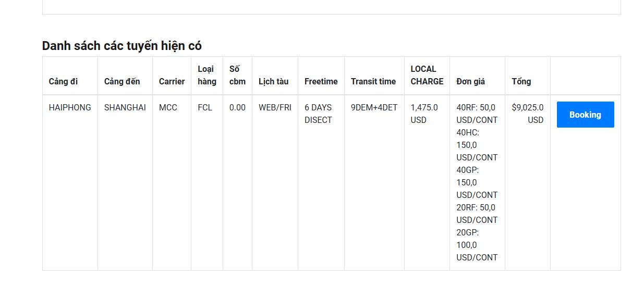This screenshot has height=288, width=644.
Task: Click the 'Cảng đến' column header
Action: pos(122,81)
